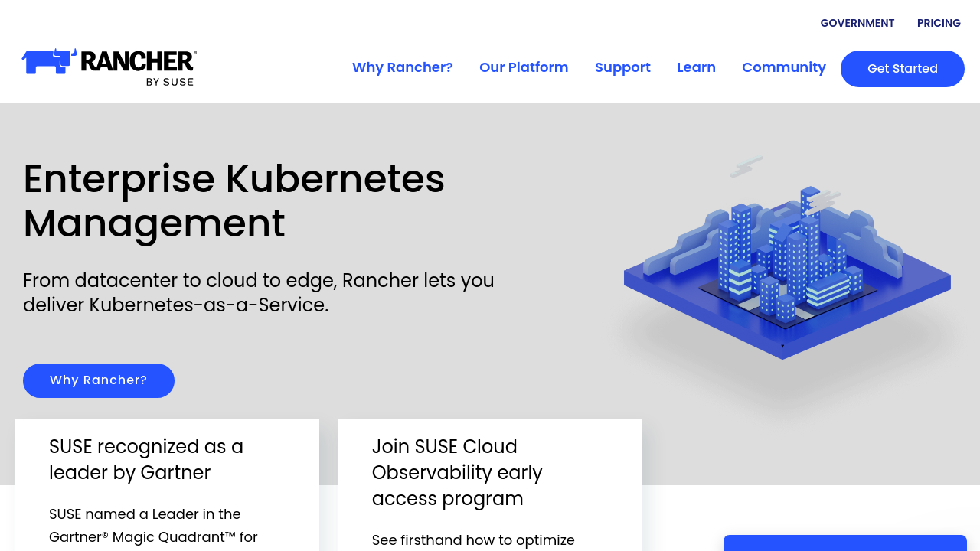Click the Enterprise Kubernetes Management heading
Viewport: 980px width, 551px height.
coord(234,201)
